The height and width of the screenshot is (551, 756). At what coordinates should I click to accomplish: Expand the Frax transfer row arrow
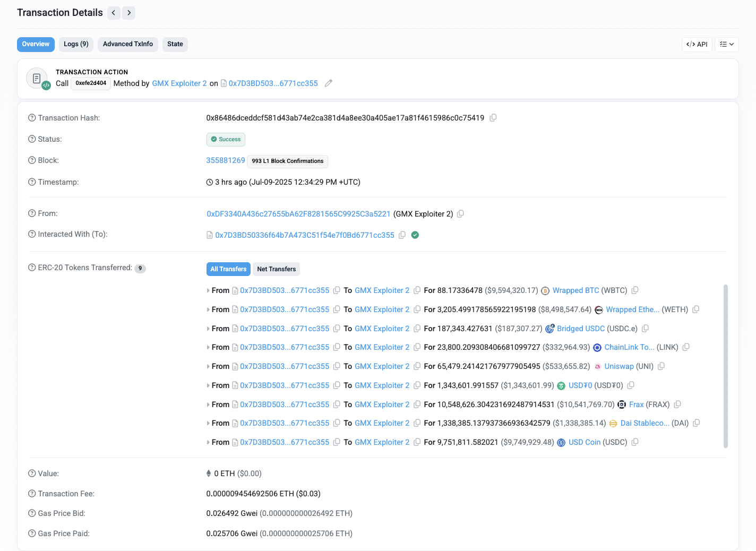(208, 404)
